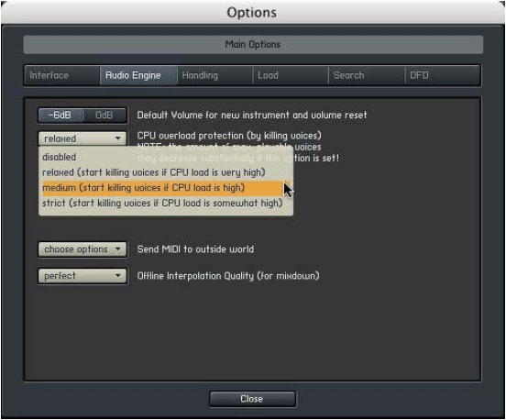
Task: Click arrow on perfect quality dropdown
Action: (x=117, y=276)
